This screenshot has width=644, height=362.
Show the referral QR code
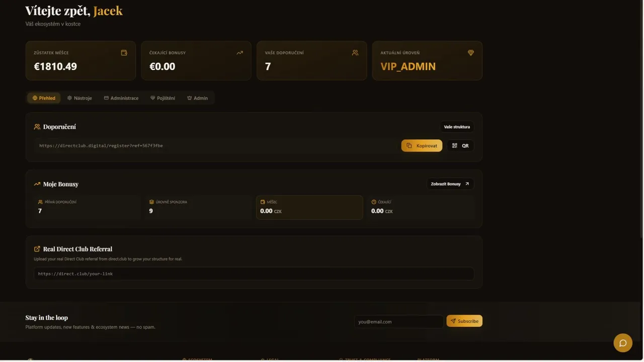click(460, 146)
